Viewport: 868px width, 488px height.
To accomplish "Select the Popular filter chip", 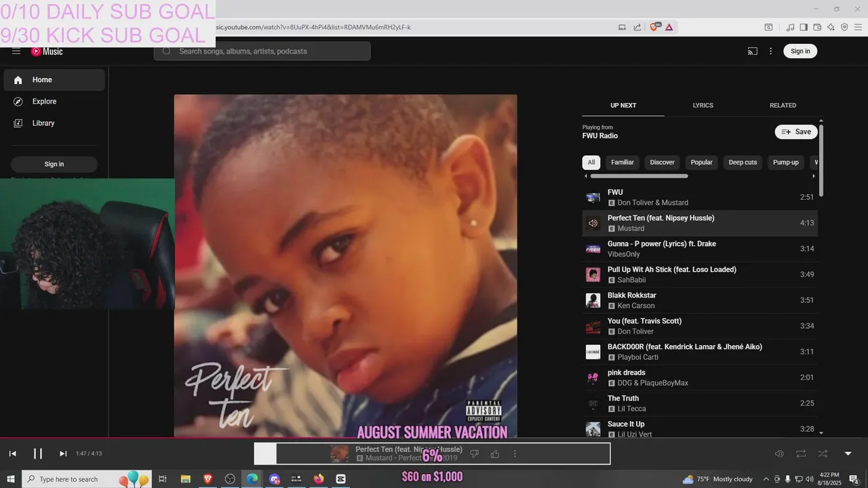I will 702,162.
